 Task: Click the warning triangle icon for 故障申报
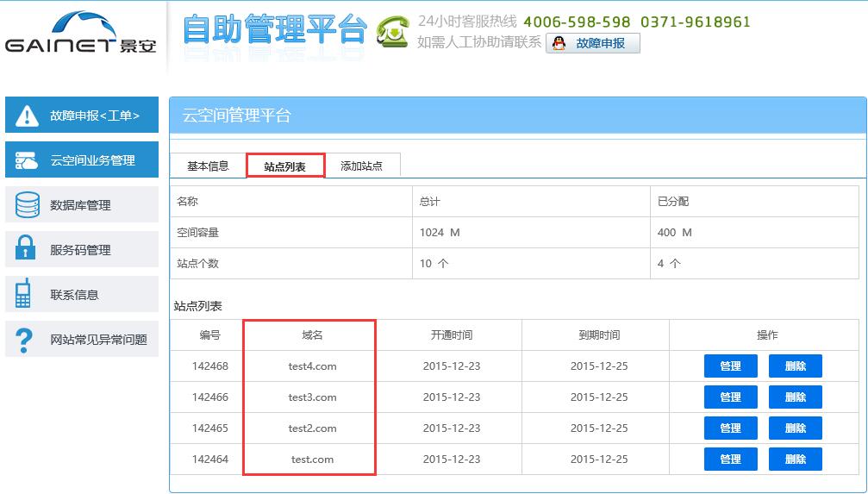28,116
